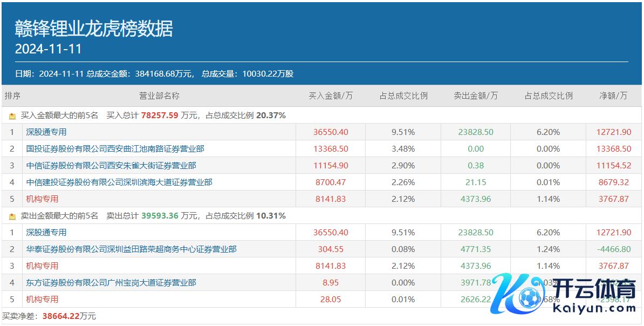Image resolution: width=644 pixels, height=326 pixels.
Task: Click the 营业部名称 column header
Action: tap(159, 96)
